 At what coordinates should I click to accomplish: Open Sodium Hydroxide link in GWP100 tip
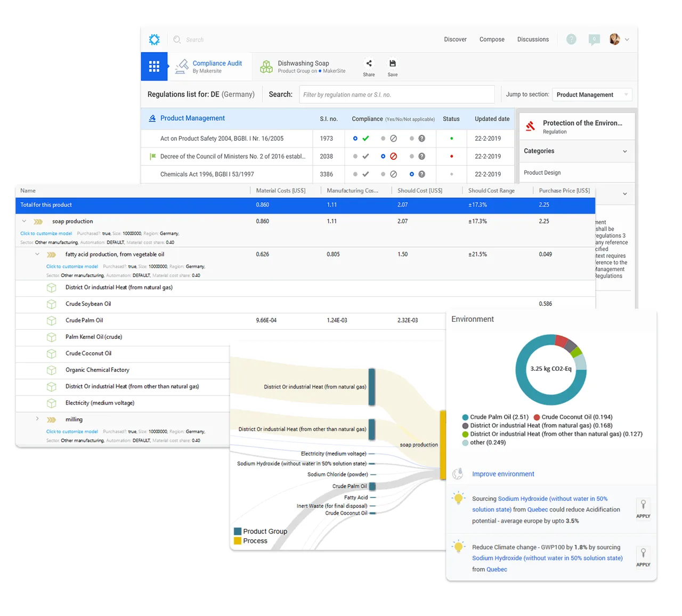547,558
